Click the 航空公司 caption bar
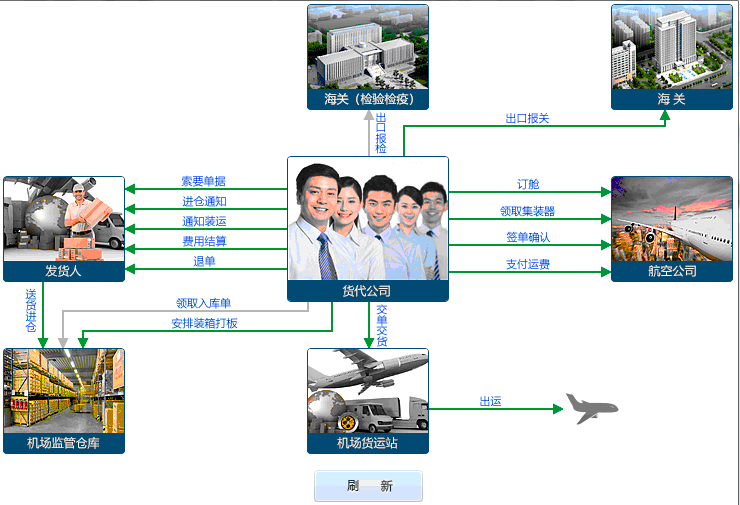The image size is (740, 505). [x=672, y=271]
